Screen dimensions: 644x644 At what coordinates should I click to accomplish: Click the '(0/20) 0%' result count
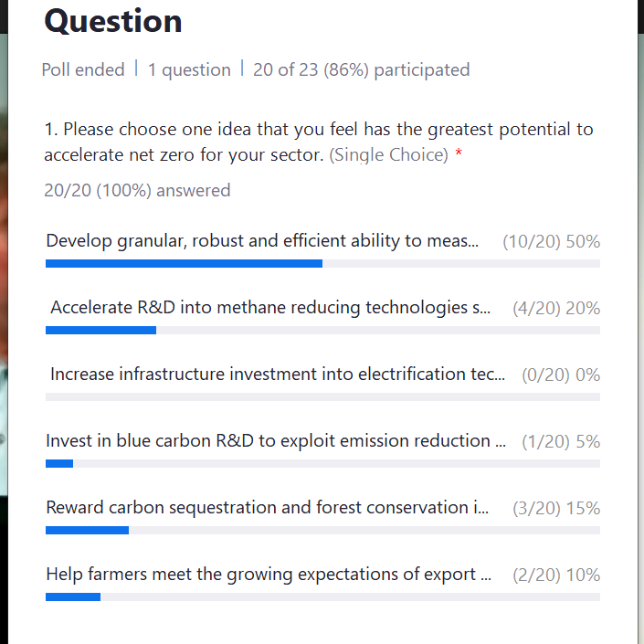pos(561,375)
